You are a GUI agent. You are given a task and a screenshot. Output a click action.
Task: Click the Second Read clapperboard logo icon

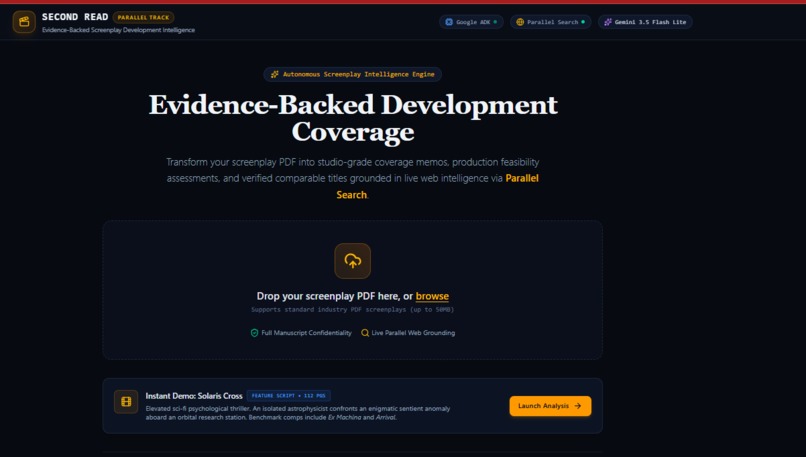[24, 22]
